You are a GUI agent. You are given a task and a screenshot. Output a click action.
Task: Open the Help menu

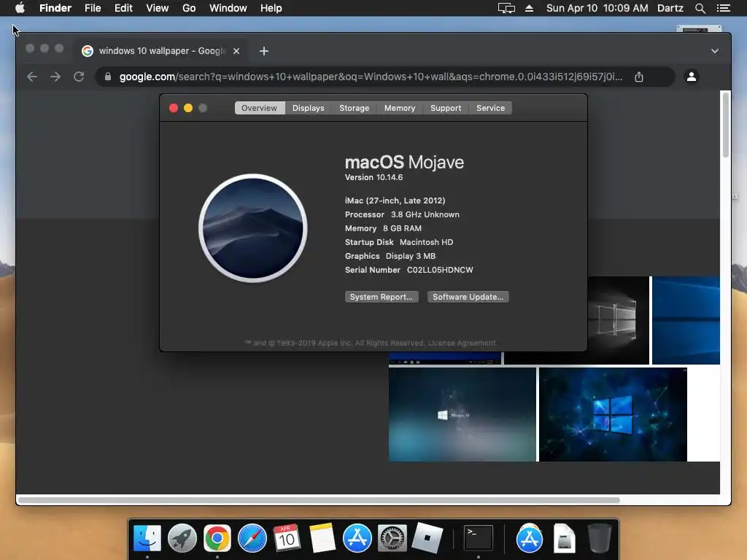271,8
